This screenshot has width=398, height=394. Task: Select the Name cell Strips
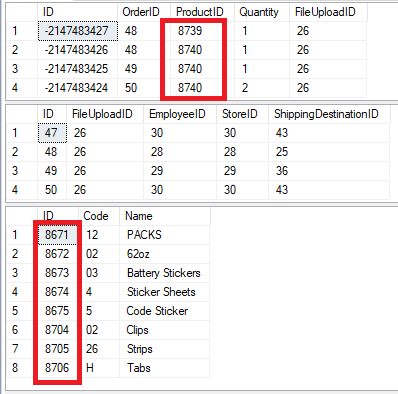(165, 349)
